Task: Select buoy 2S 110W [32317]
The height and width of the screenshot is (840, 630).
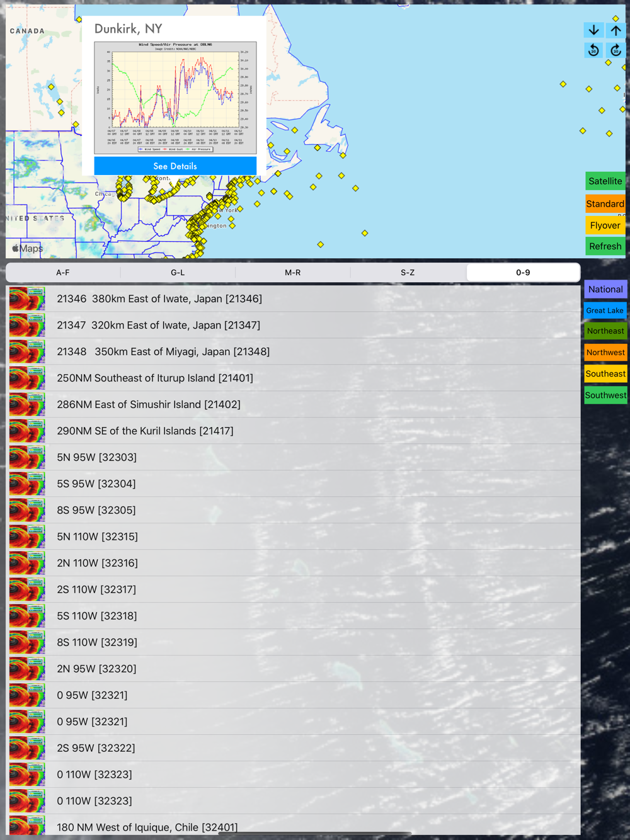Action: (294, 590)
